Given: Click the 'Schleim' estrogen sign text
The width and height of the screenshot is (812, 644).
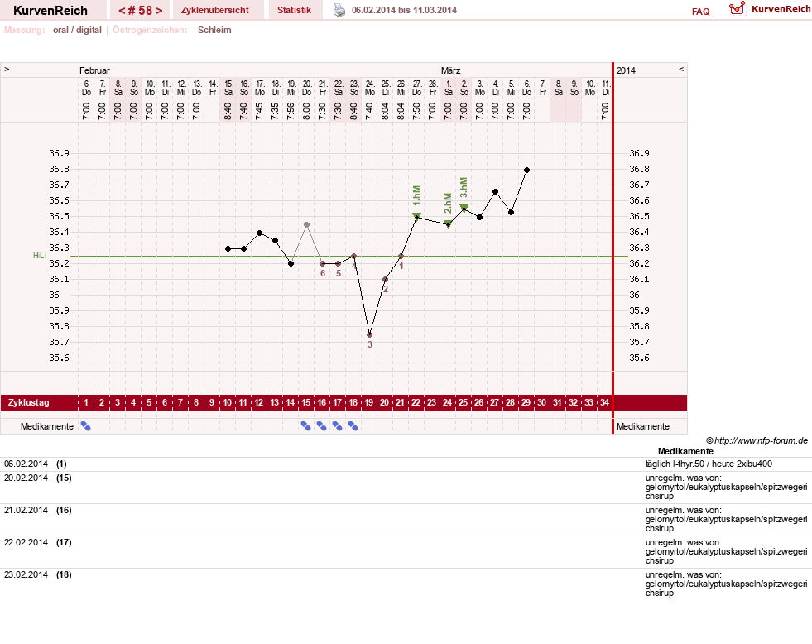Looking at the screenshot, I should click(214, 30).
